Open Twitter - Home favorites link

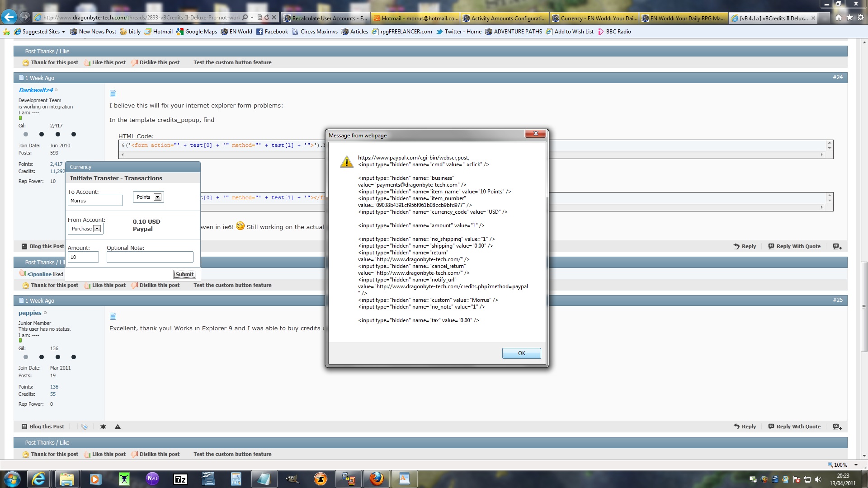(x=459, y=32)
